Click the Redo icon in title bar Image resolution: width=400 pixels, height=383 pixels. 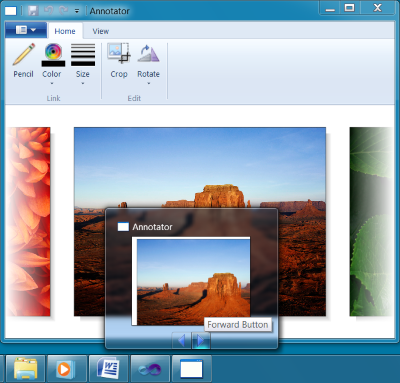[x=63, y=11]
